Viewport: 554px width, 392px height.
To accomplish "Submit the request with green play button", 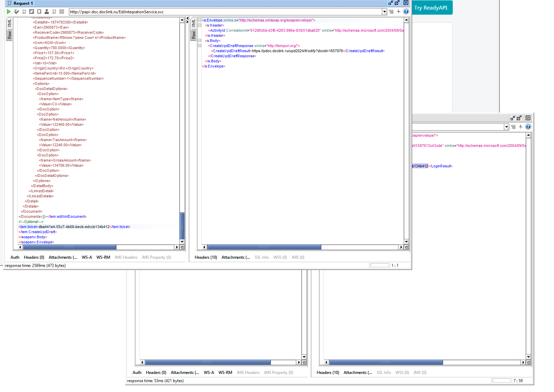I will pyautogui.click(x=9, y=12).
